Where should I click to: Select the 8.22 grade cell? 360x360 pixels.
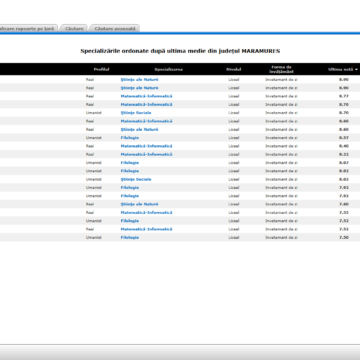[344, 154]
